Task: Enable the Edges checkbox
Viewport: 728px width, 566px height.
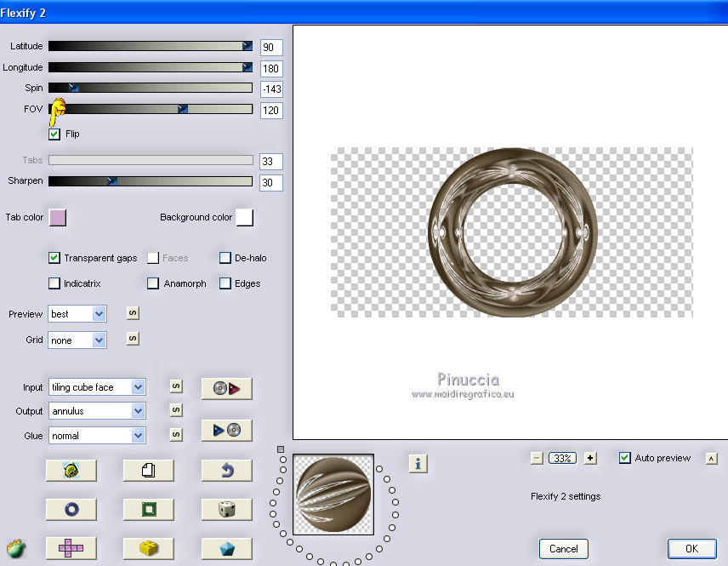Action: [225, 283]
